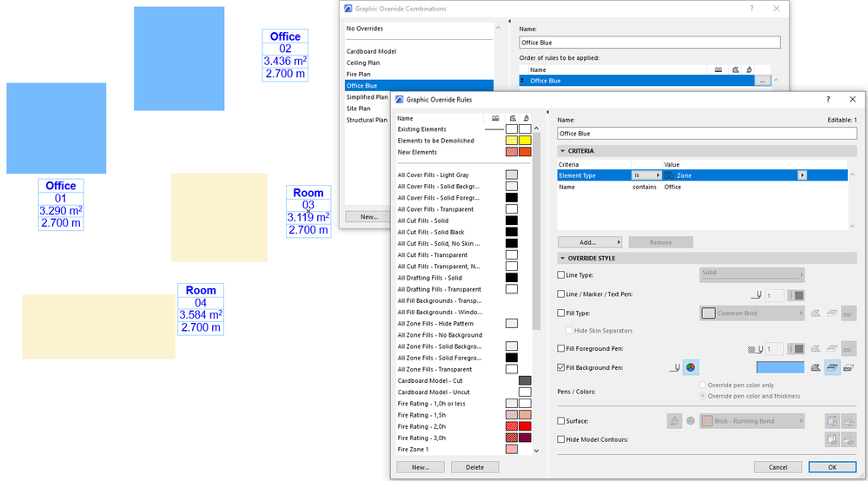Click the paintbrush icon in Surface row
868x481 pixels.
tap(674, 421)
